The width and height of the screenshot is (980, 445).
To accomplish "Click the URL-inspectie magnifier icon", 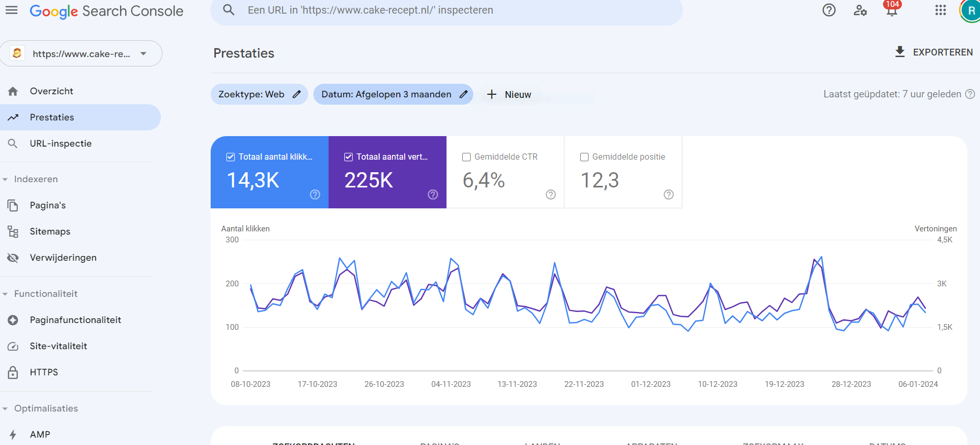I will tap(13, 143).
